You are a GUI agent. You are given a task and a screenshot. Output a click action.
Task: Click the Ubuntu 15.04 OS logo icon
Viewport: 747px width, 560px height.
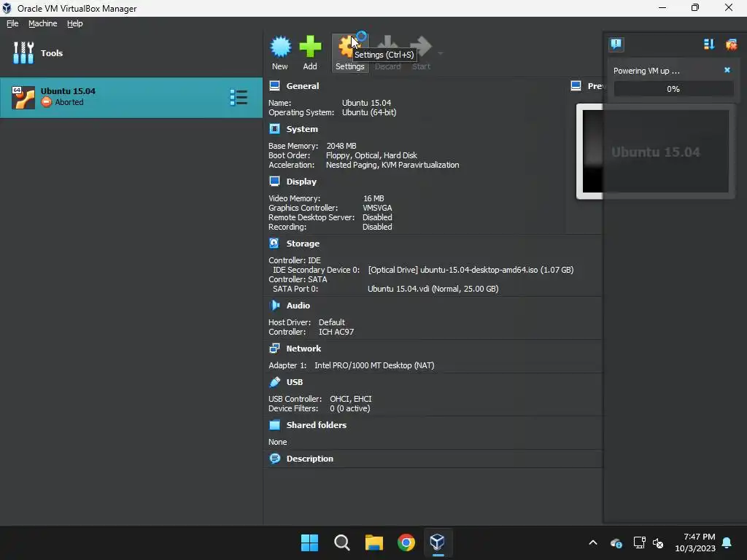pyautogui.click(x=23, y=98)
